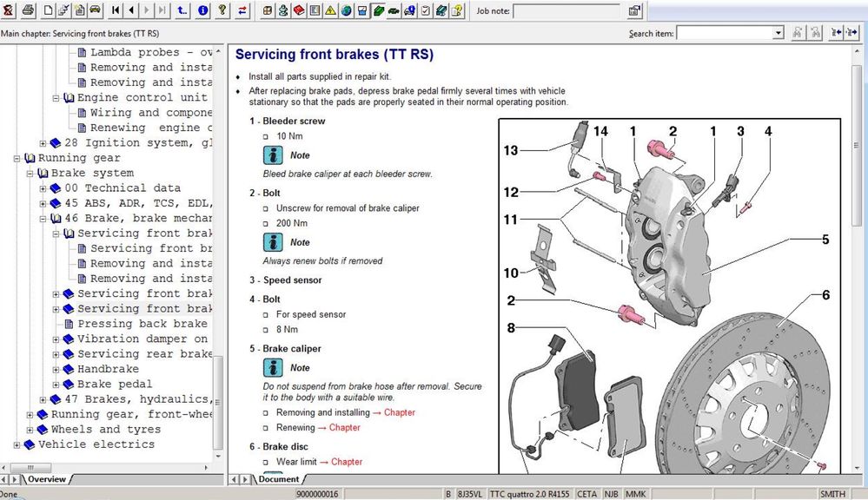Click the search binoculars find icon
The image size is (868, 500).
pos(797,33)
